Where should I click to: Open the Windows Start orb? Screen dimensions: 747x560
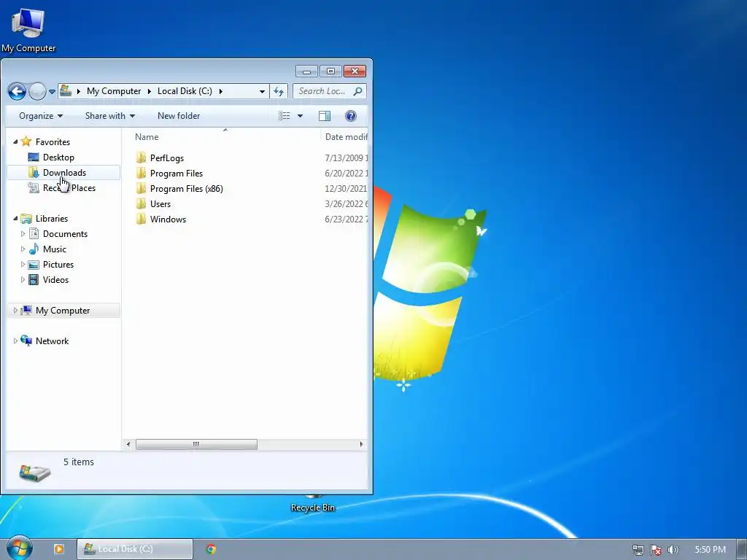tap(20, 548)
